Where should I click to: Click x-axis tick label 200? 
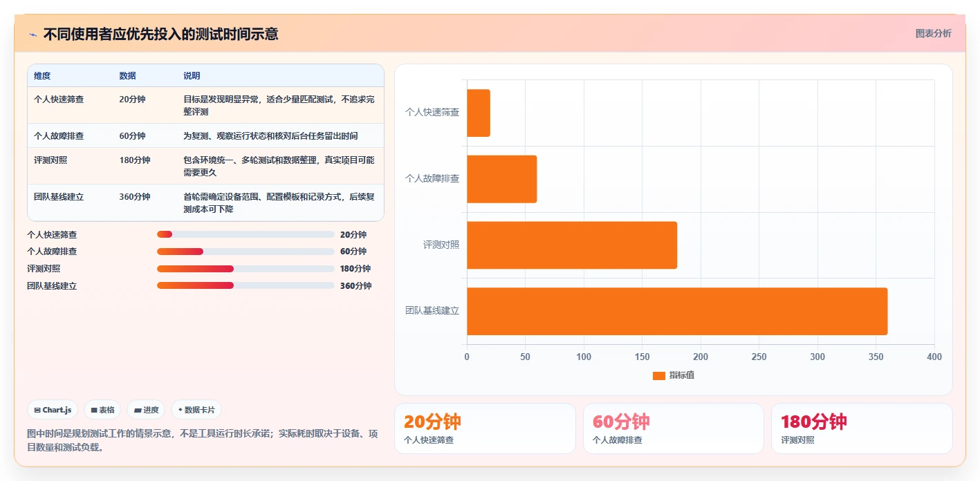701,357
